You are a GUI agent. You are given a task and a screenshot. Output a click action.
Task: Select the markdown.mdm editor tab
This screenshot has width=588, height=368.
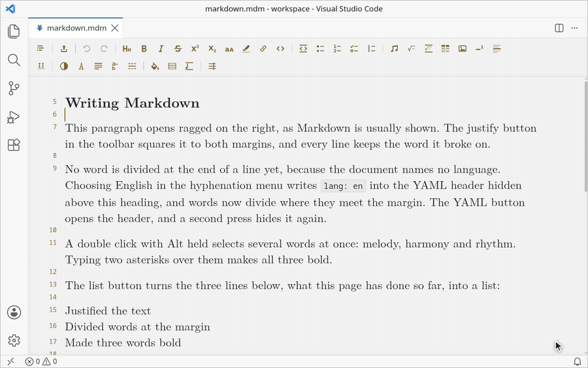[75, 28]
